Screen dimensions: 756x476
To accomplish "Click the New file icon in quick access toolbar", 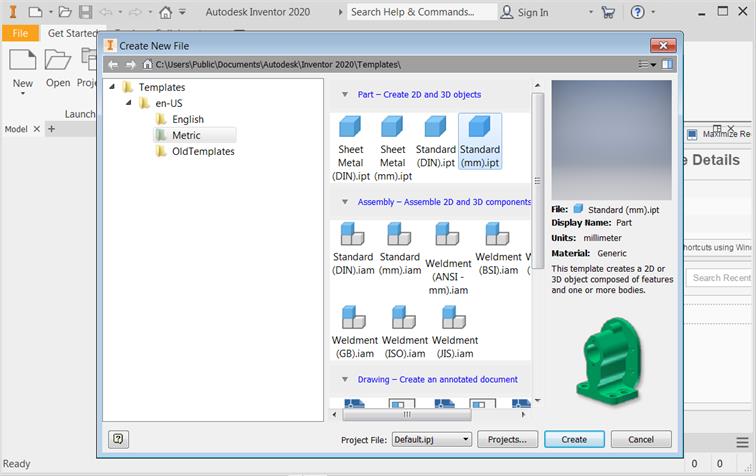I will 35,12.
